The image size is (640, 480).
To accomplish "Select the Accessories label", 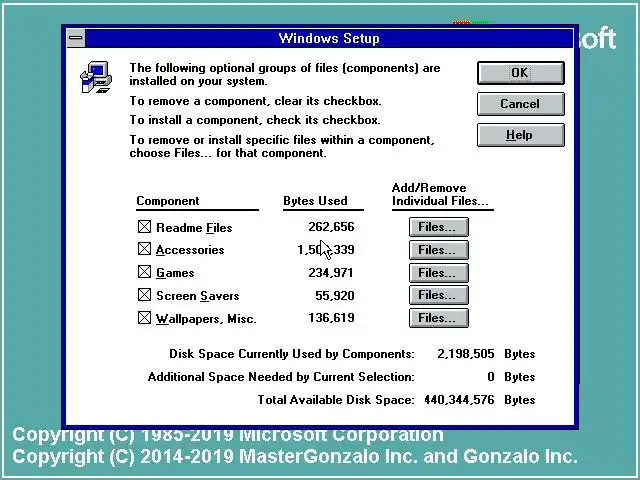I will pyautogui.click(x=190, y=250).
